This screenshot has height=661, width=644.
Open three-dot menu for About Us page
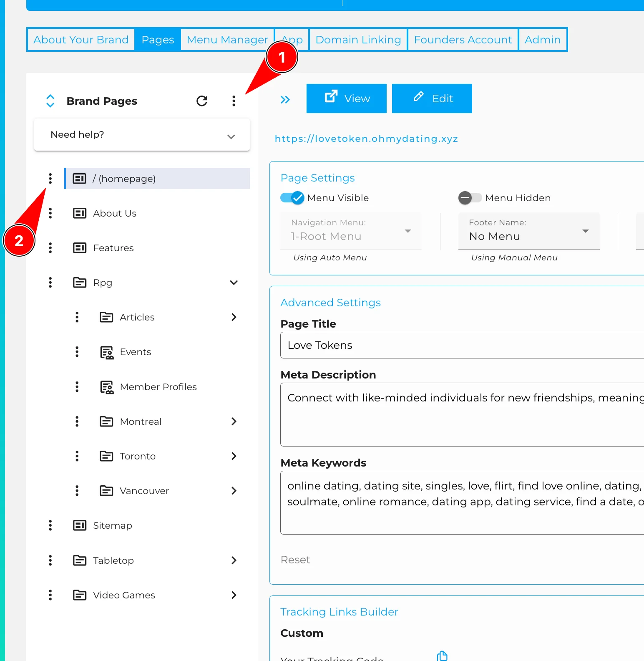click(50, 213)
